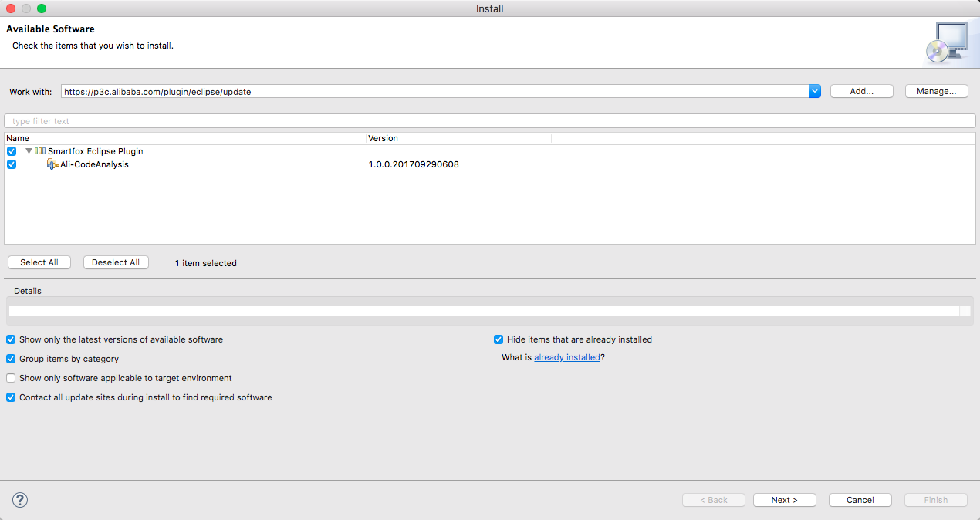
Task: Click the type filter text field
Action: coord(489,121)
